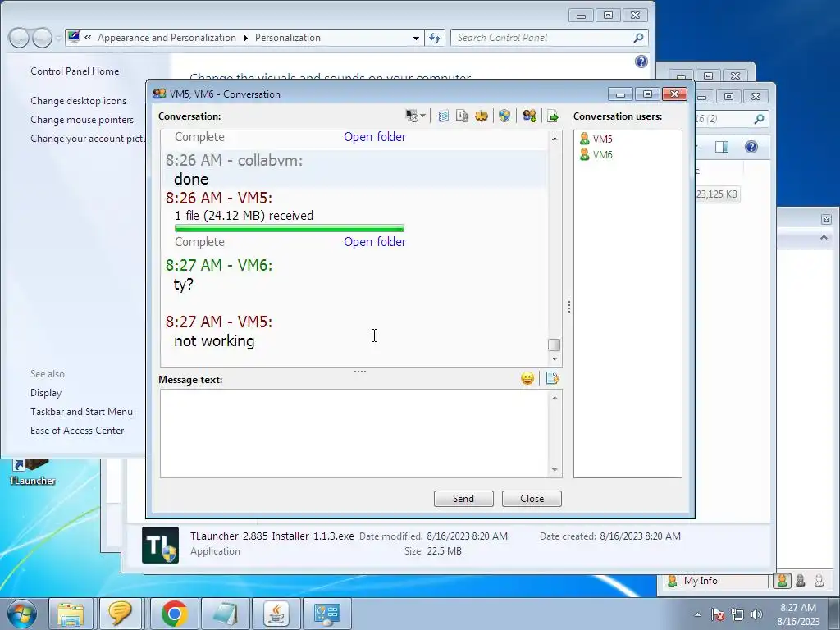Image resolution: width=840 pixels, height=630 pixels.
Task: Click the Explorer window help icon
Action: (751, 147)
